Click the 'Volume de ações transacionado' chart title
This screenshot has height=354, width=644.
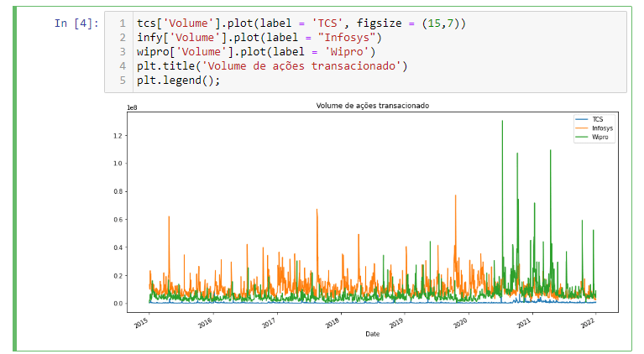click(372, 106)
